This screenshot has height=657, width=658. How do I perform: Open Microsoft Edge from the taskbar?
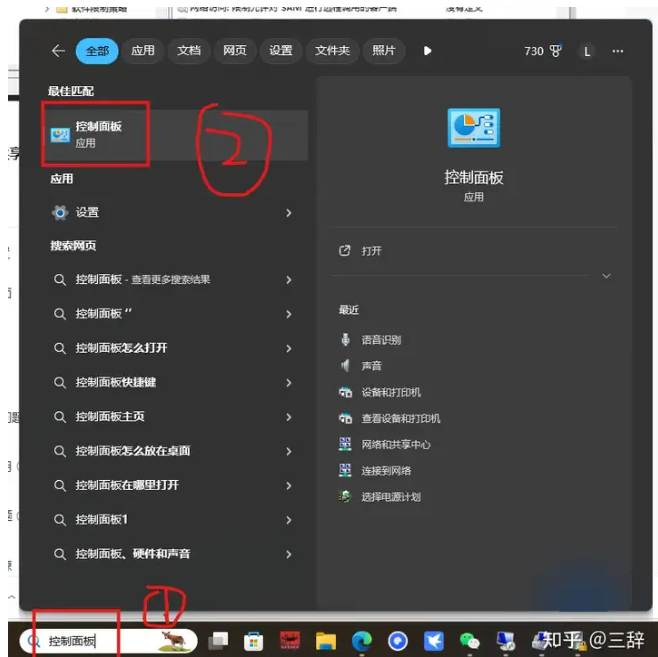tap(361, 640)
